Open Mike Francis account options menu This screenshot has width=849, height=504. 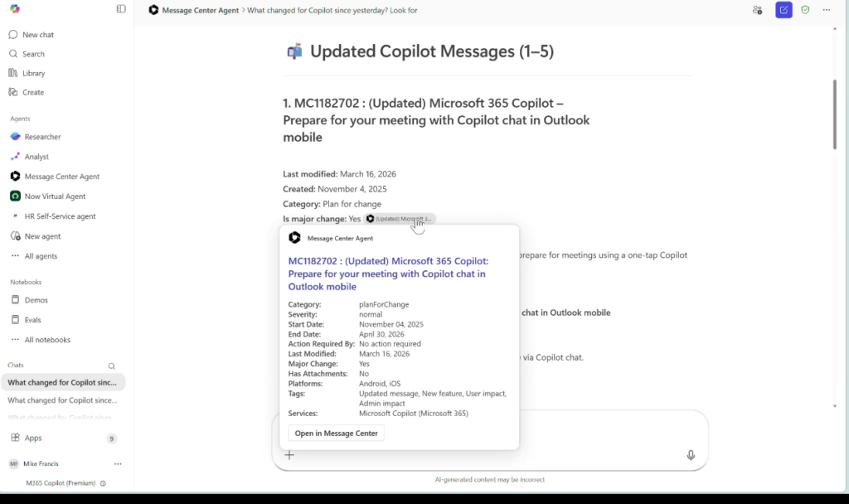click(118, 464)
